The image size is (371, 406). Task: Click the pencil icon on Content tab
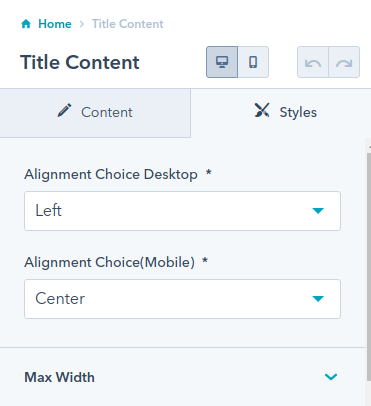[64, 111]
